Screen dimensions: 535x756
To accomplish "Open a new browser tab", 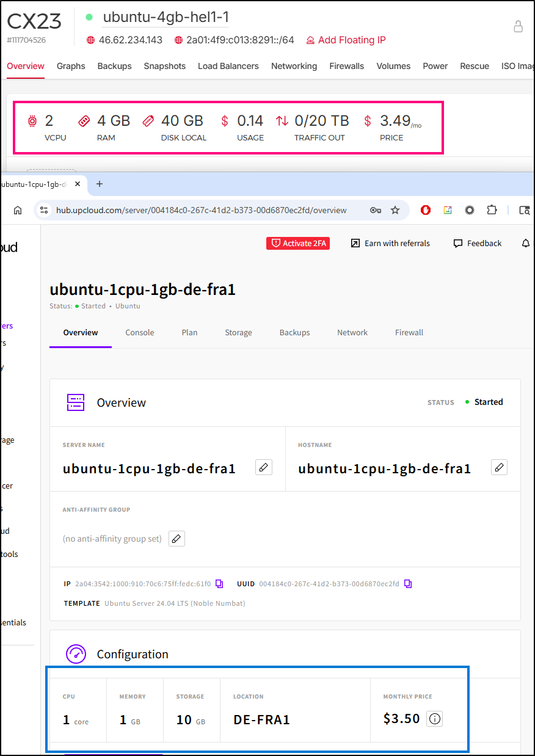I will [x=100, y=184].
